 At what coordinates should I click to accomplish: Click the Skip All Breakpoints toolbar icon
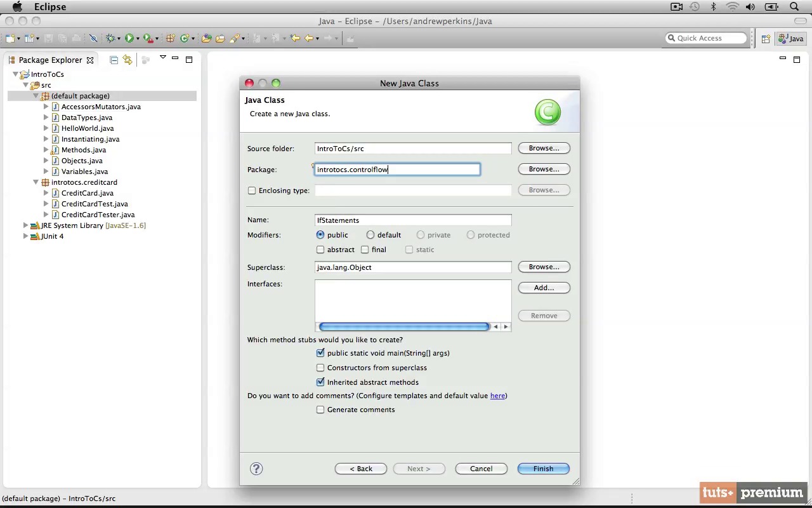tap(93, 38)
